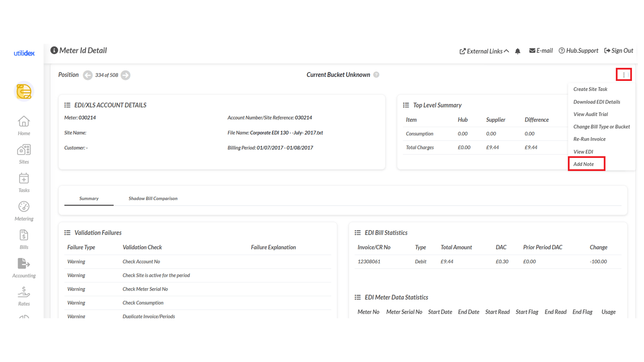Click the yellow company avatar icon
This screenshot has height=362, width=644.
click(x=24, y=92)
